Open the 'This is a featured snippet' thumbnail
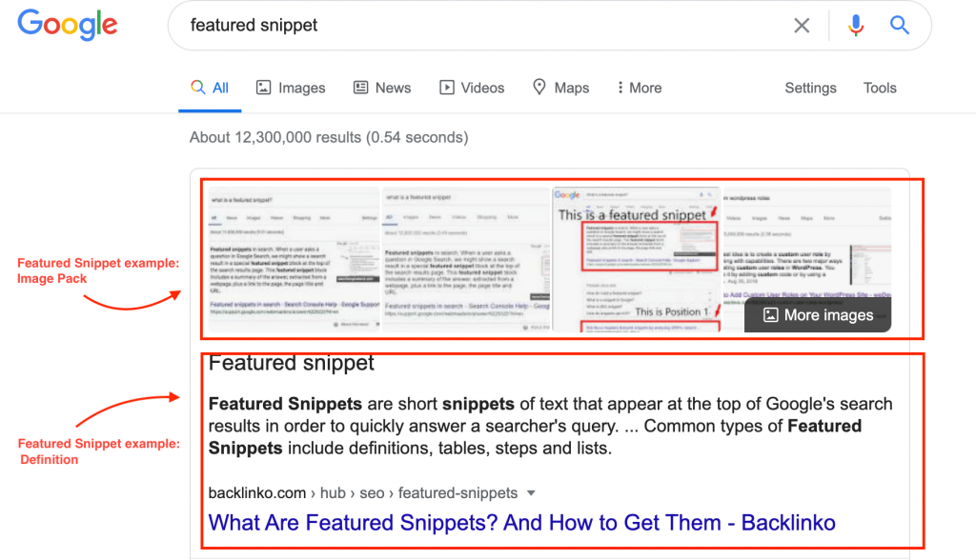This screenshot has width=976, height=560. (637, 259)
